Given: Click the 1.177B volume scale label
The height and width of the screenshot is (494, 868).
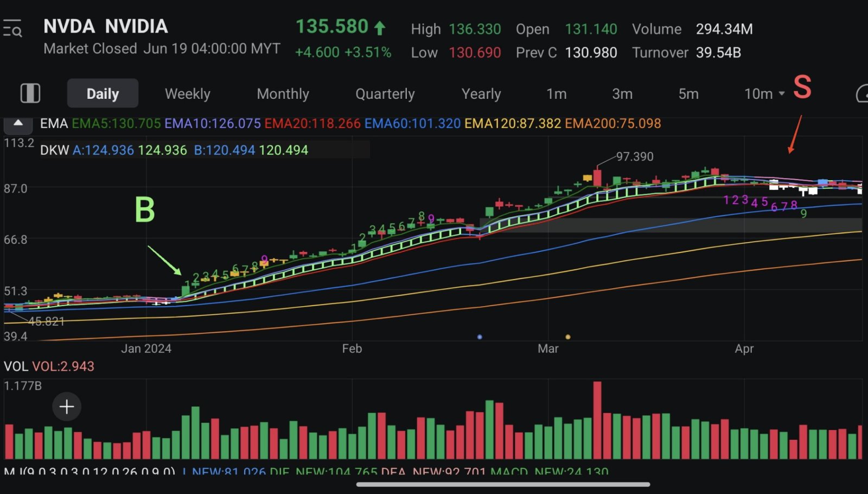Looking at the screenshot, I should [23, 386].
